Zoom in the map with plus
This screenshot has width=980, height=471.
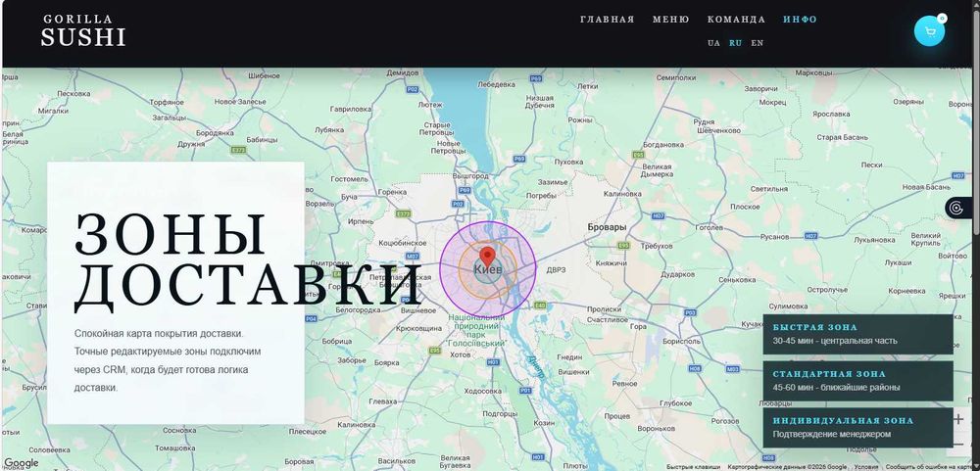pyautogui.click(x=958, y=420)
